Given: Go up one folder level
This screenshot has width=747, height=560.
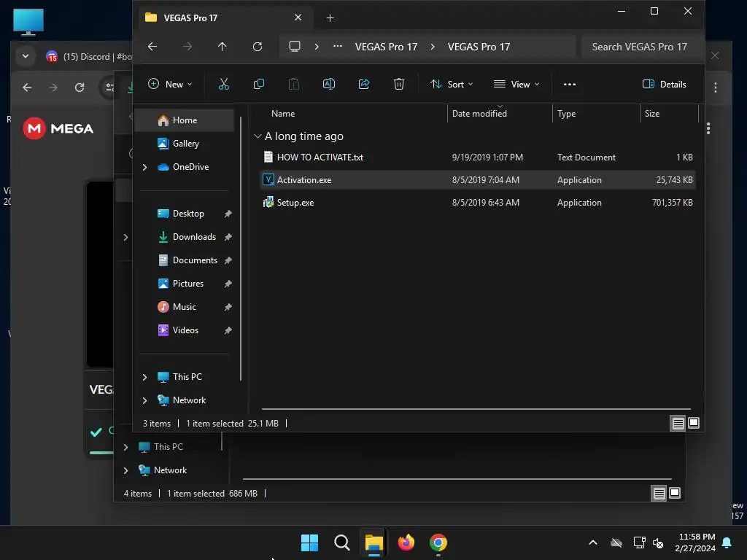Looking at the screenshot, I should (x=222, y=47).
